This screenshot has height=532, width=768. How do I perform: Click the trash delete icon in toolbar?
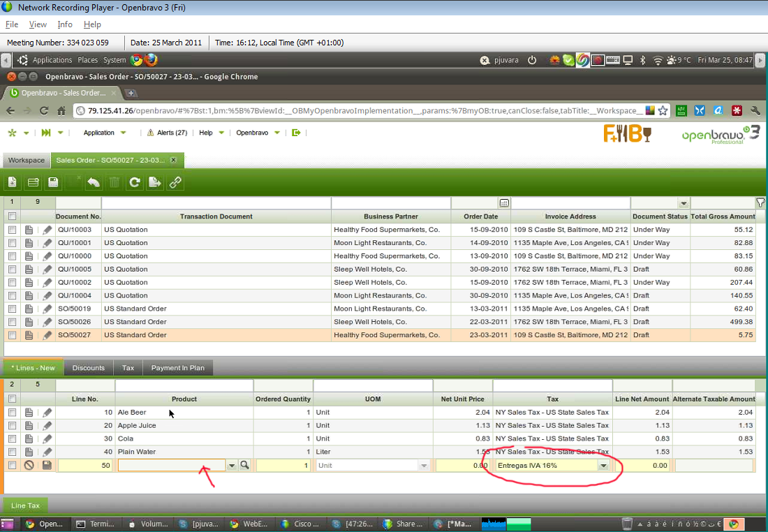[114, 183]
